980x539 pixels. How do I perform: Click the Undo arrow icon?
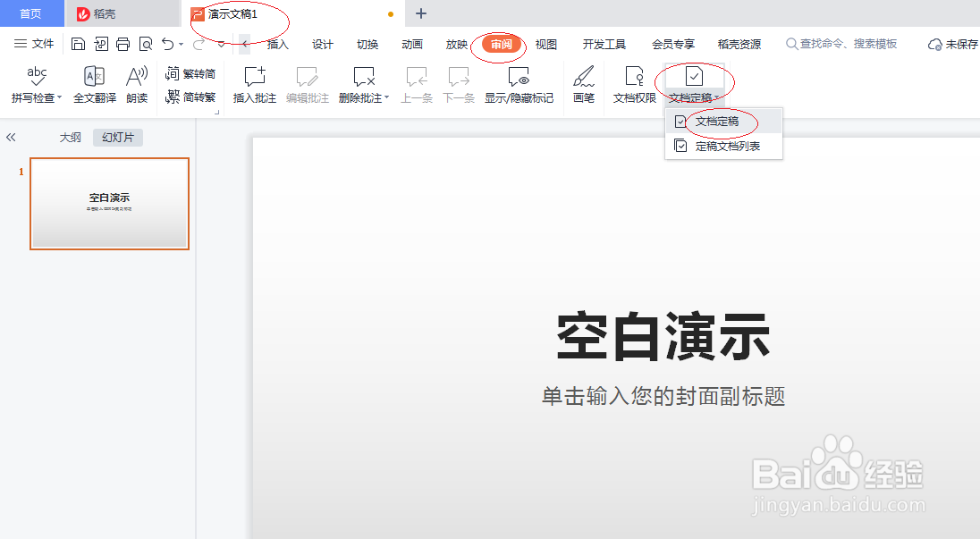[x=167, y=44]
